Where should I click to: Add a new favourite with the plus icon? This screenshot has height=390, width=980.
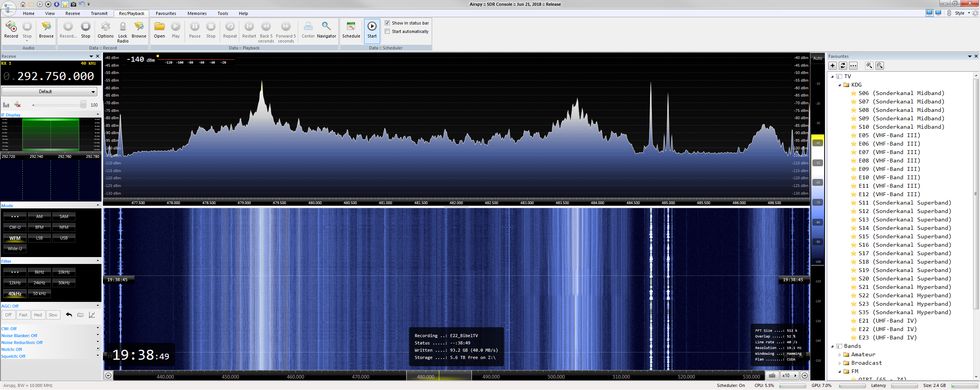pyautogui.click(x=833, y=66)
